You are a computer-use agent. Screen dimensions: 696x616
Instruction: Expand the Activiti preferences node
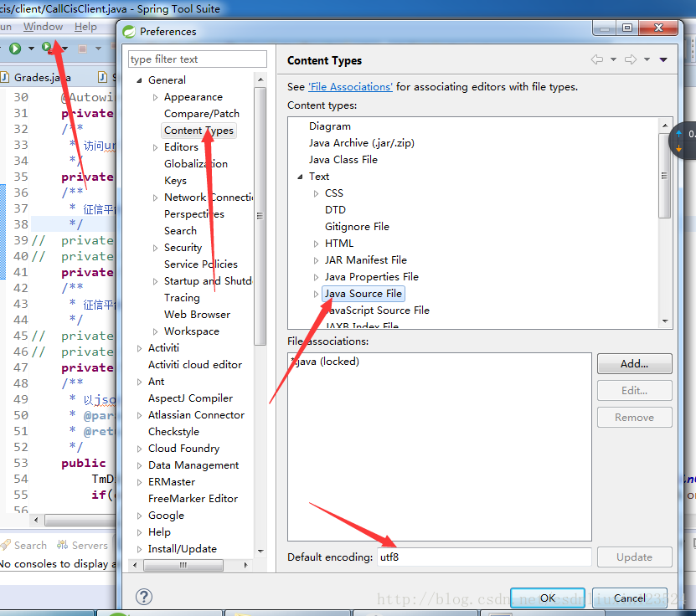coord(139,348)
